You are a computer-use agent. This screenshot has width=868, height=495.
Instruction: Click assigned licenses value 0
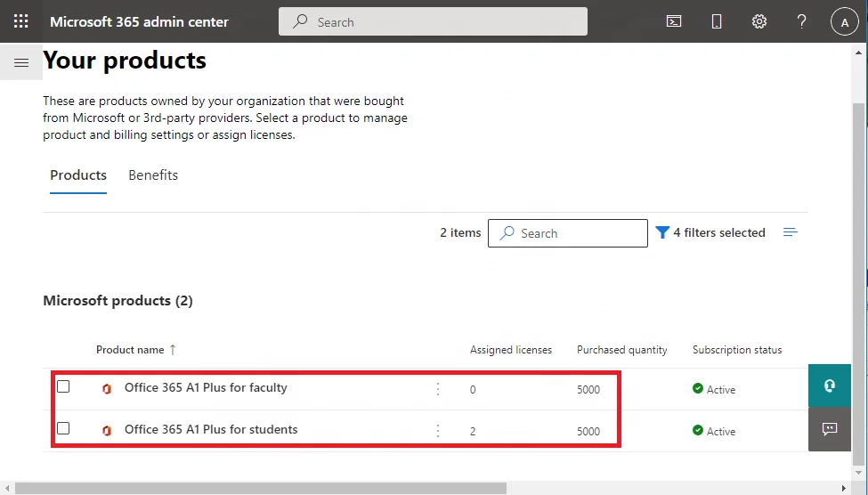473,389
